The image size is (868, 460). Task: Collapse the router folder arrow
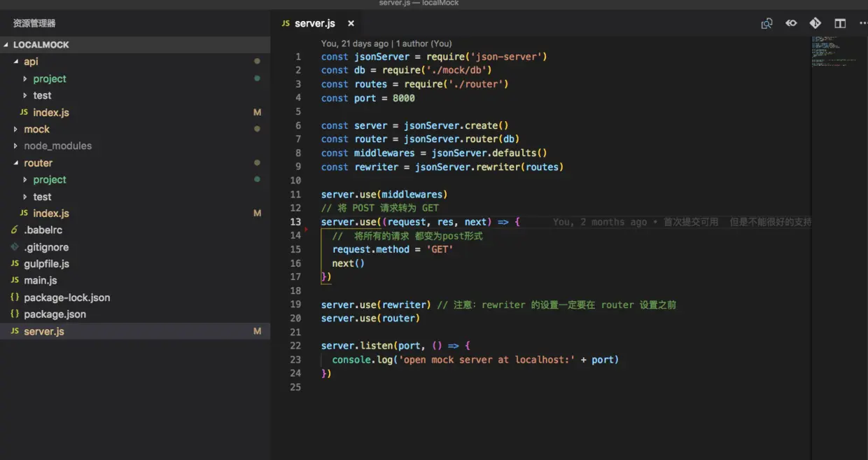coord(16,163)
